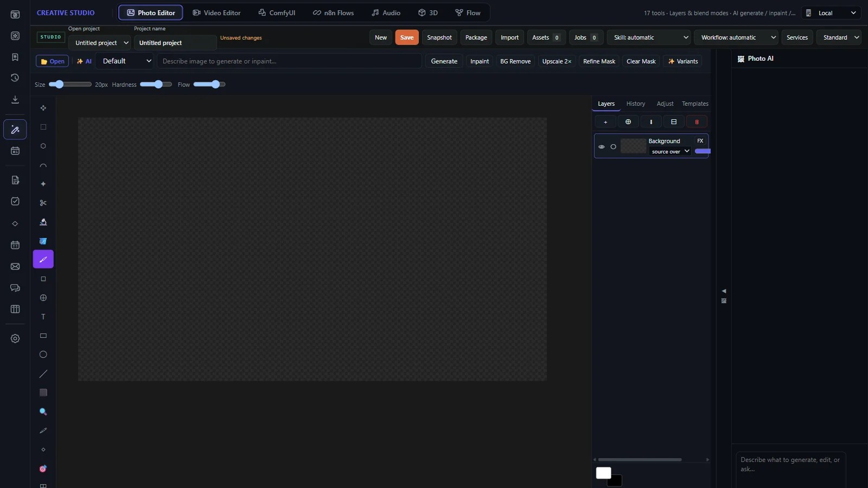868x488 pixels.
Task: Select the sparkle magic wand tool
Action: pos(43,184)
